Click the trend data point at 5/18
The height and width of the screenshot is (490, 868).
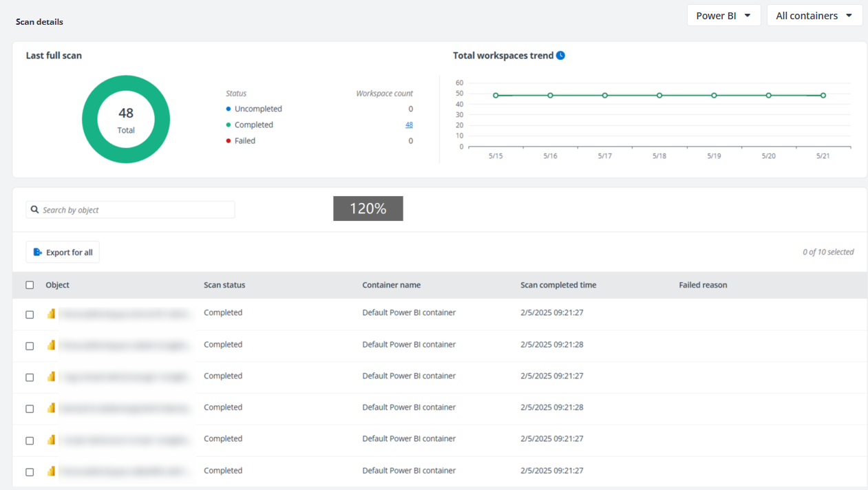659,96
